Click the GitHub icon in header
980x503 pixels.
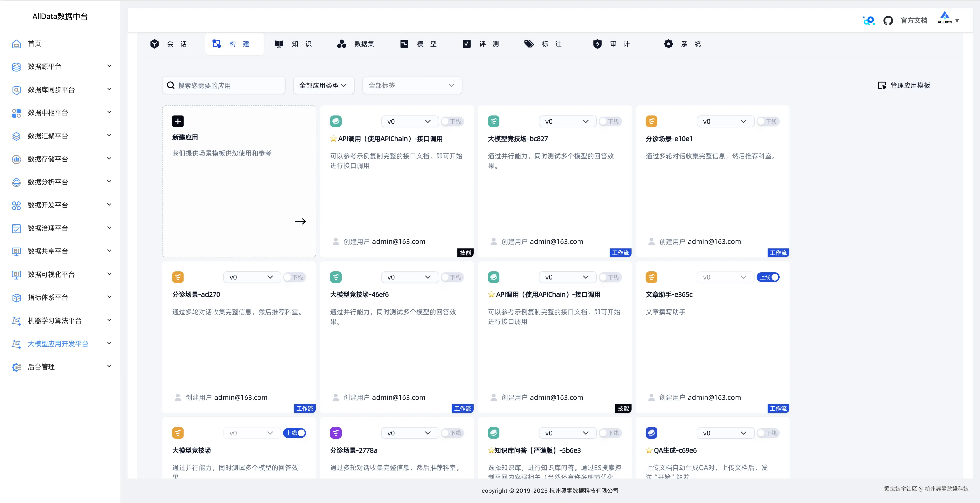point(888,21)
